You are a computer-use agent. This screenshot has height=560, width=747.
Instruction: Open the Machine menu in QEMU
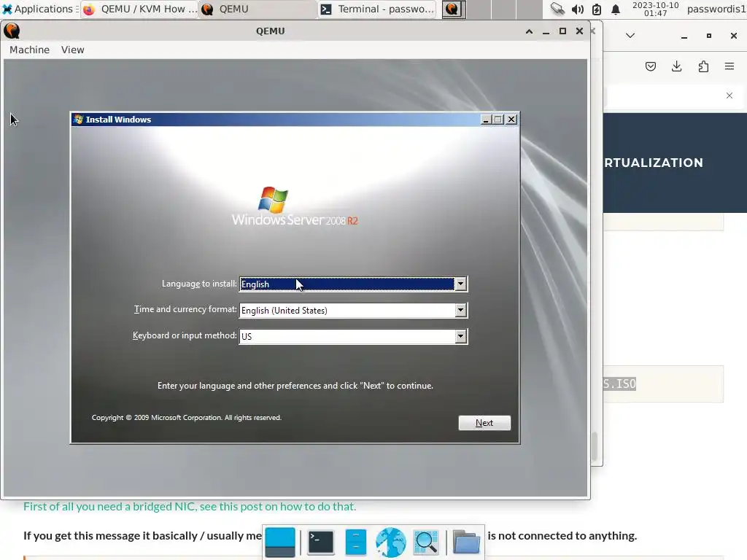pos(29,50)
